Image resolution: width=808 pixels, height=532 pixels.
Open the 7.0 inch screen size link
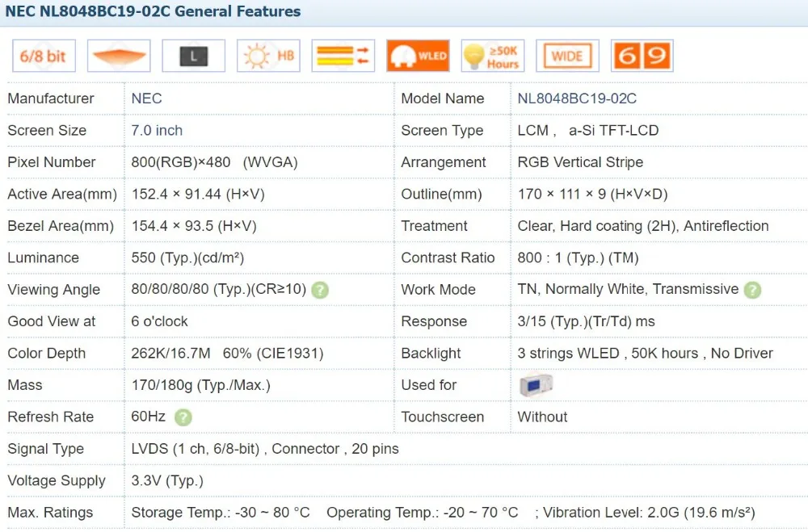click(x=157, y=130)
